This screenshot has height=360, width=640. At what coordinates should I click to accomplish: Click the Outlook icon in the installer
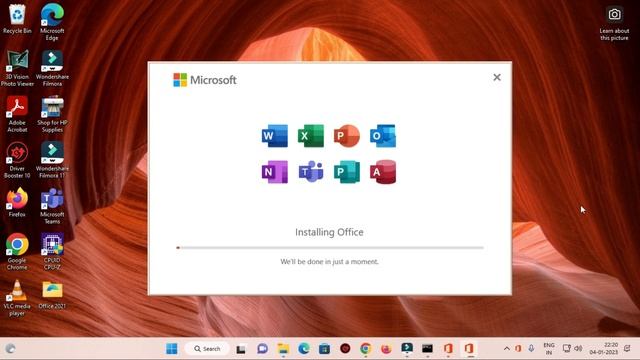[x=383, y=136]
